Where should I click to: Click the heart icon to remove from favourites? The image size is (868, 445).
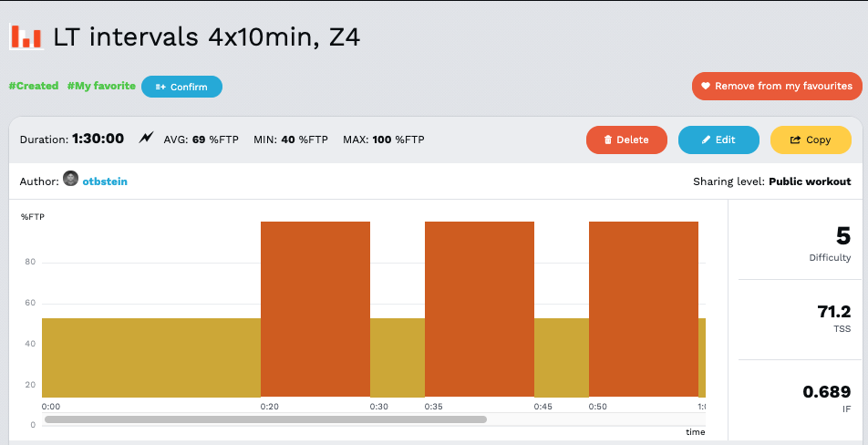click(705, 87)
